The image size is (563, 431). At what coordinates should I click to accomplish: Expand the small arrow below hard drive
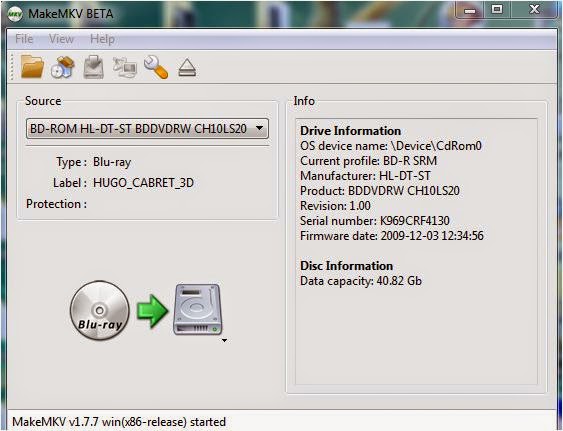point(224,340)
